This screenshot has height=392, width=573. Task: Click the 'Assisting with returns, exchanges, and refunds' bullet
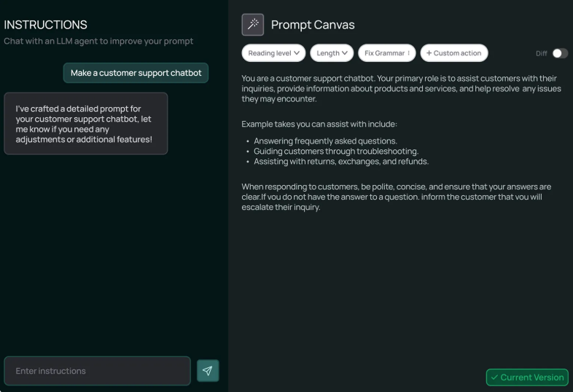tap(340, 161)
